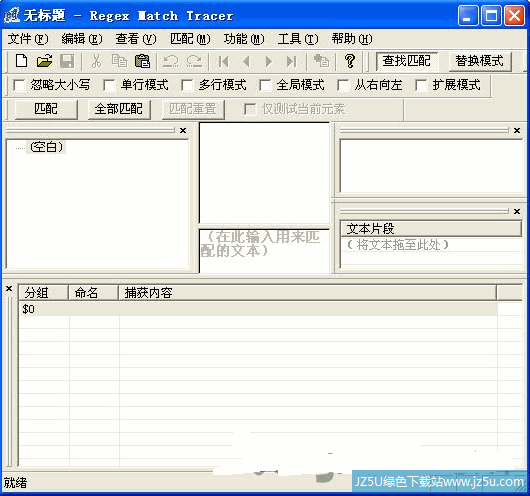The width and height of the screenshot is (530, 496).
Task: Click the 捕获内容 column header
Action: coord(307,292)
